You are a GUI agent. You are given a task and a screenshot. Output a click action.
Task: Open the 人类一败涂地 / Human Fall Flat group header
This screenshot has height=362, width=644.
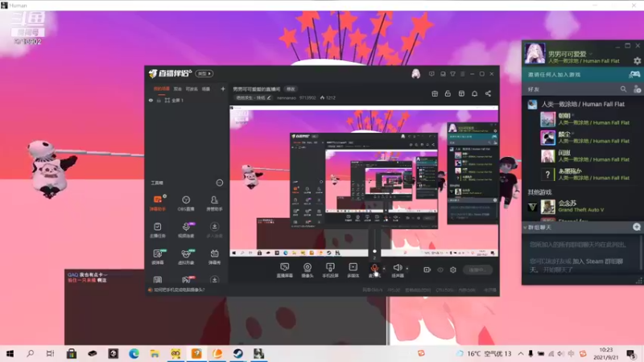[x=582, y=105]
